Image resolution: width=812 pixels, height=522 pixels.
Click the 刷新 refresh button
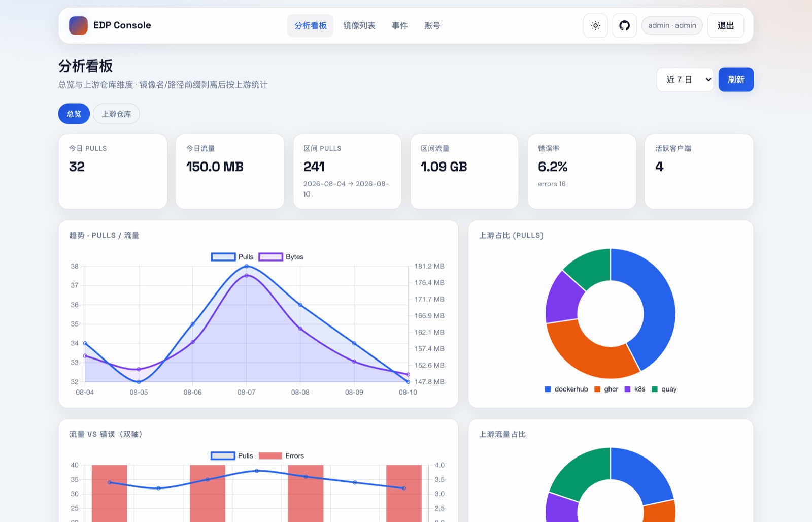pyautogui.click(x=736, y=80)
